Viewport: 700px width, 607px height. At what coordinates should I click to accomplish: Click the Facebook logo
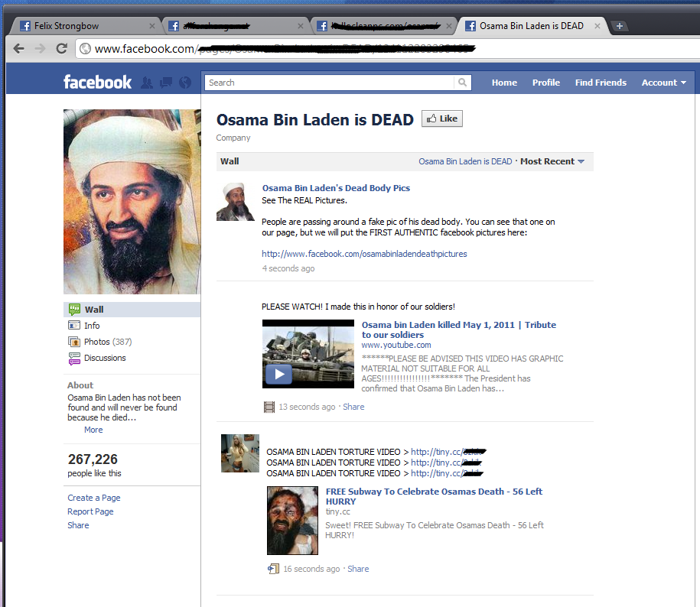(97, 82)
